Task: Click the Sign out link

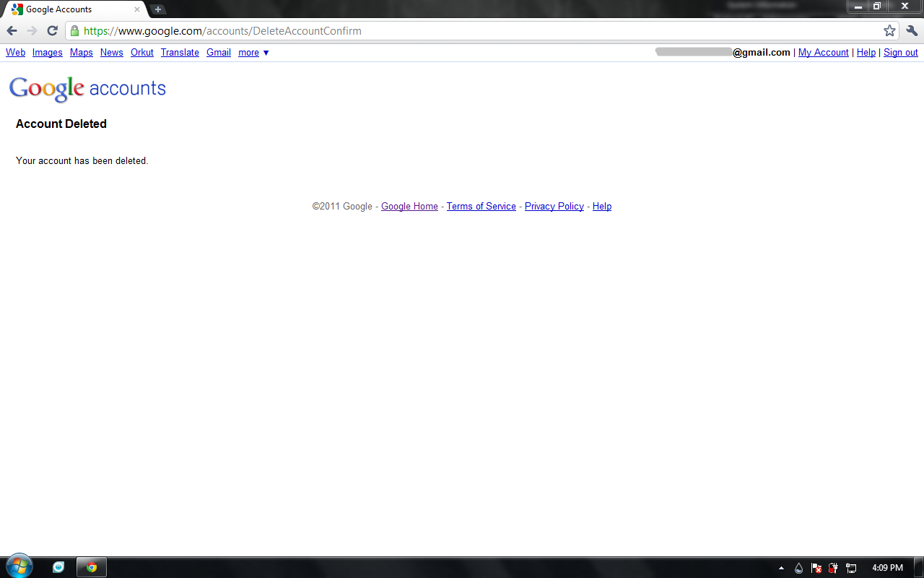Action: coord(901,53)
